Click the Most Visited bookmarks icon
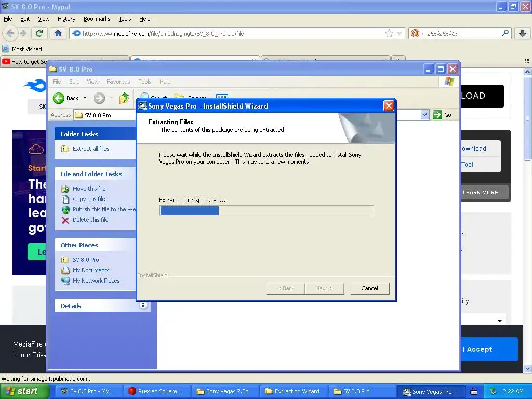 click(x=6, y=49)
